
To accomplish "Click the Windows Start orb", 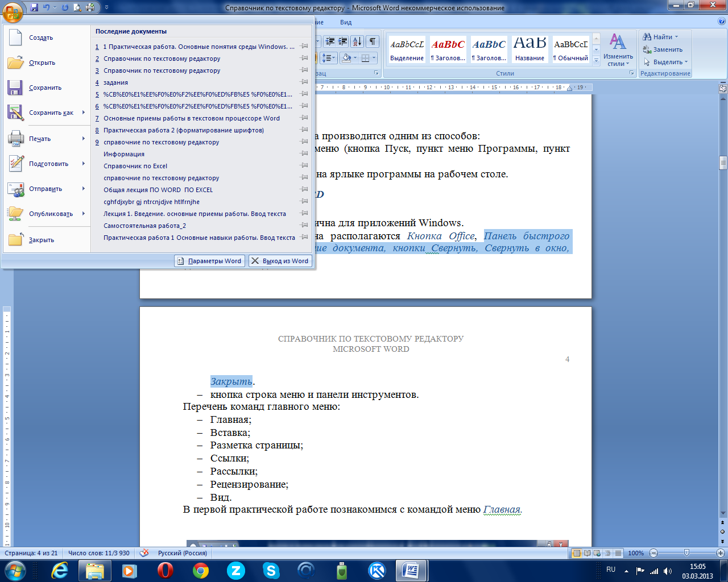I will (15, 570).
